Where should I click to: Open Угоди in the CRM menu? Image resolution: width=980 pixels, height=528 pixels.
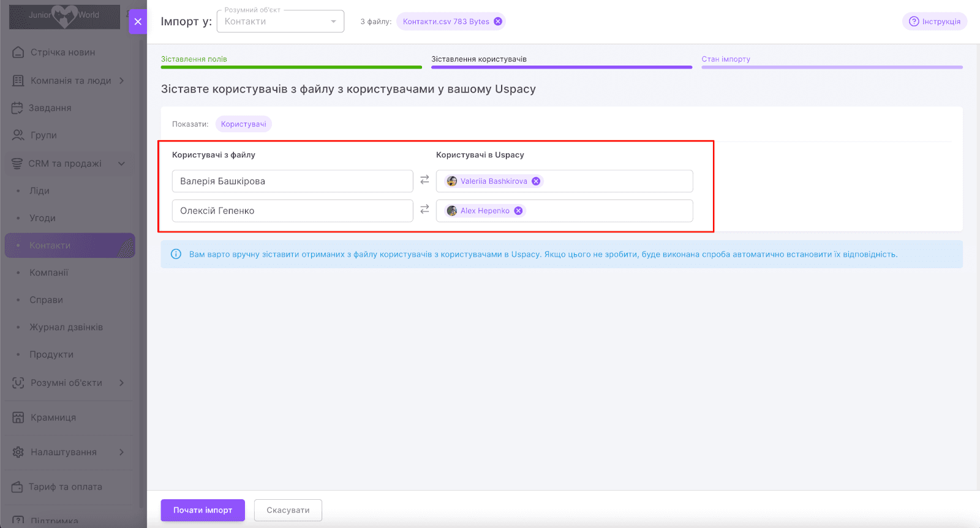(x=42, y=218)
